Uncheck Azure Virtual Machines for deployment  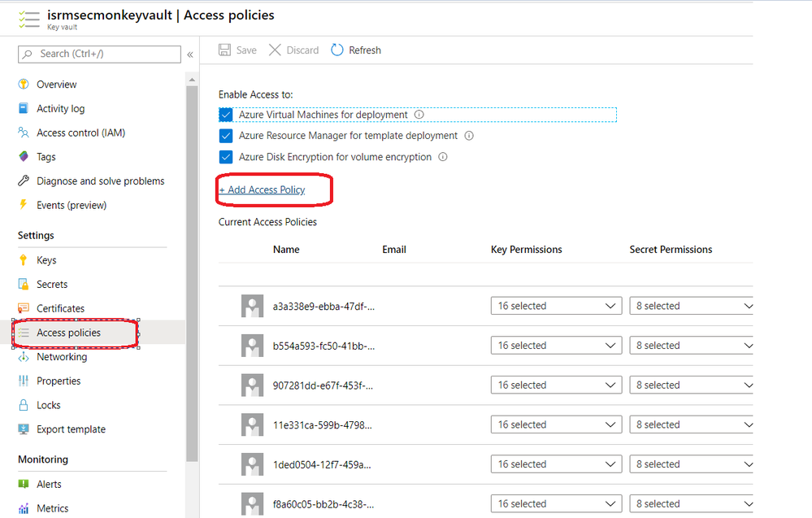(x=226, y=115)
